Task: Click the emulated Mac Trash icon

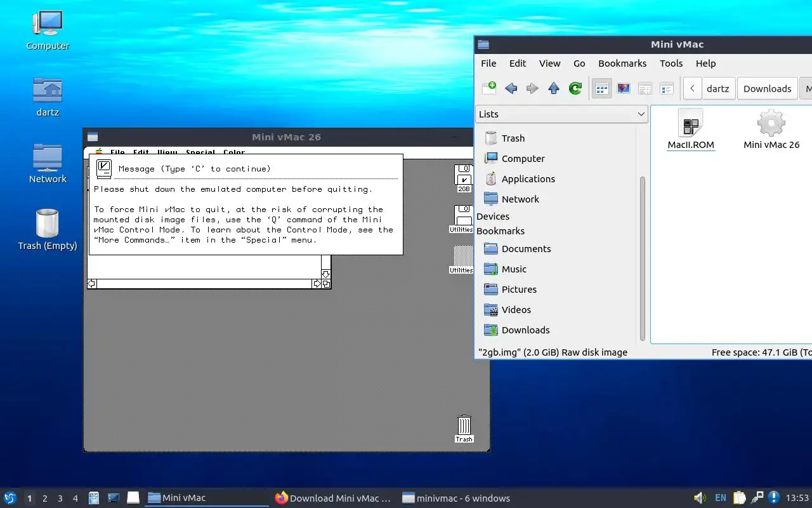Action: (x=464, y=429)
